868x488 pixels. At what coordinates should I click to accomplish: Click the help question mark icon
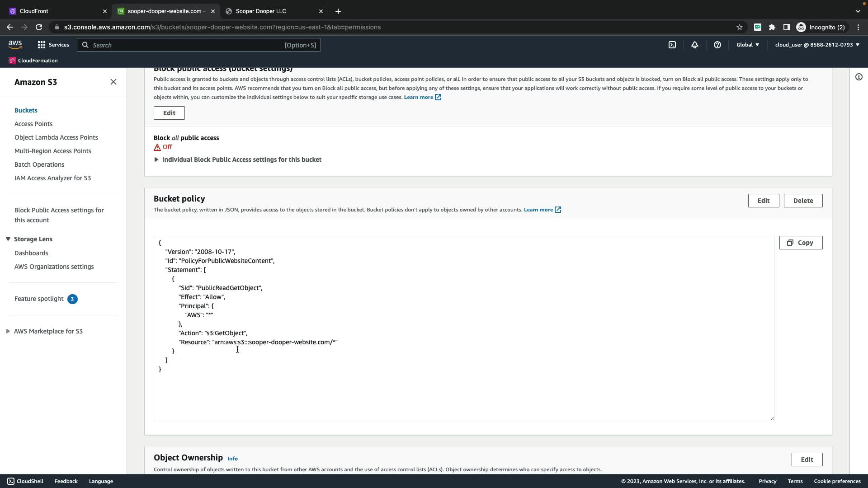point(717,45)
